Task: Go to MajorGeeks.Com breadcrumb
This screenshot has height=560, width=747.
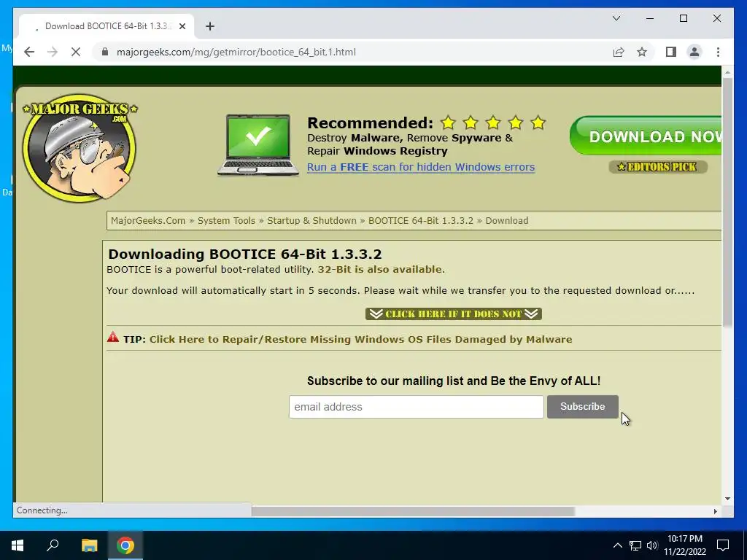Action: tap(148, 220)
